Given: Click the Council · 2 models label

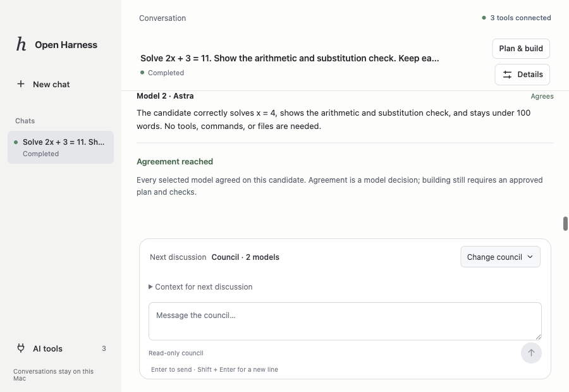Looking at the screenshot, I should (x=245, y=257).
